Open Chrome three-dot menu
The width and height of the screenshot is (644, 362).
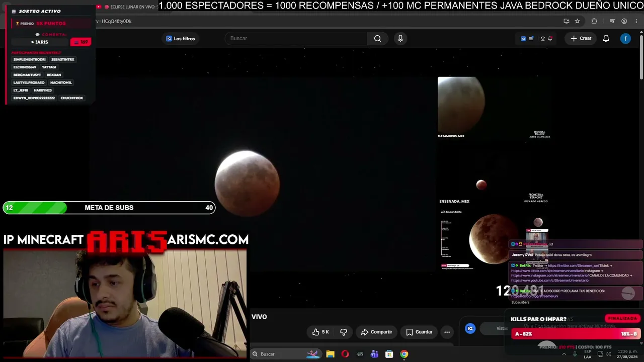[636, 21]
